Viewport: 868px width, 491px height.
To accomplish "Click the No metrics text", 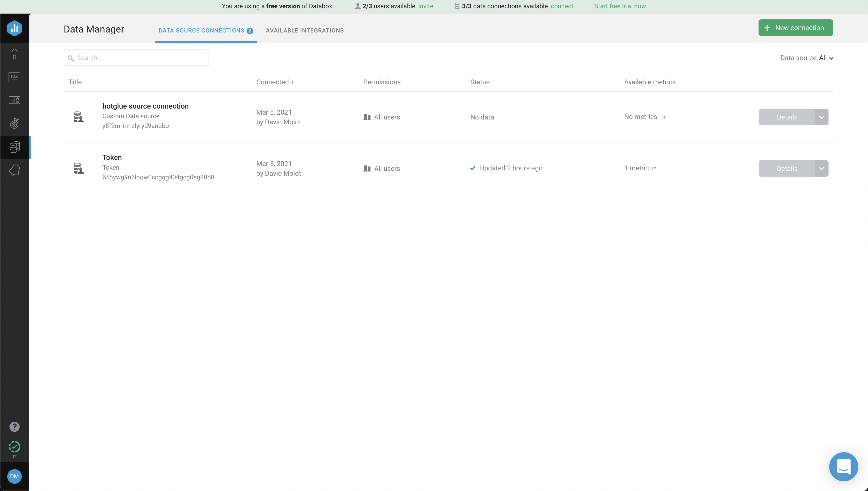I will (x=640, y=117).
